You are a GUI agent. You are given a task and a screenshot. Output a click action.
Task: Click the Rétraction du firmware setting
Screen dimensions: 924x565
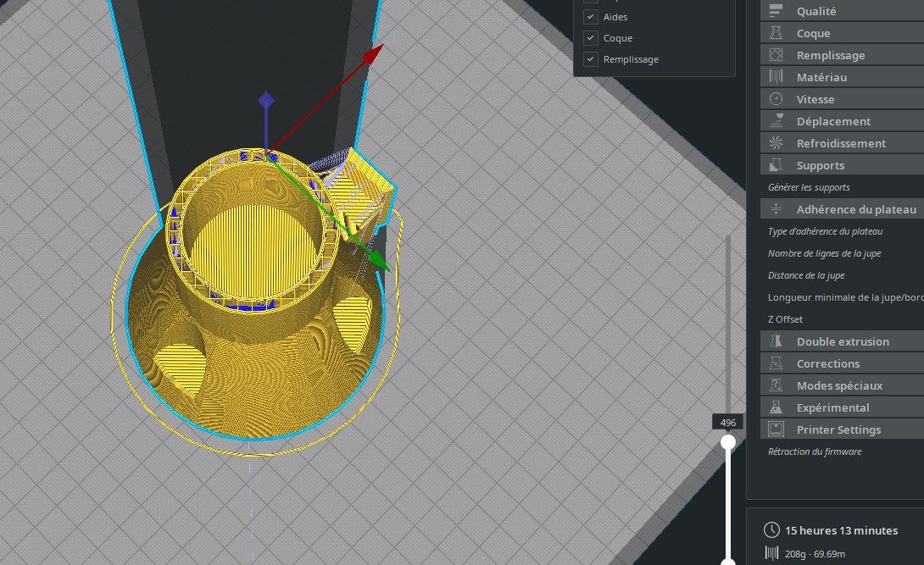(814, 451)
